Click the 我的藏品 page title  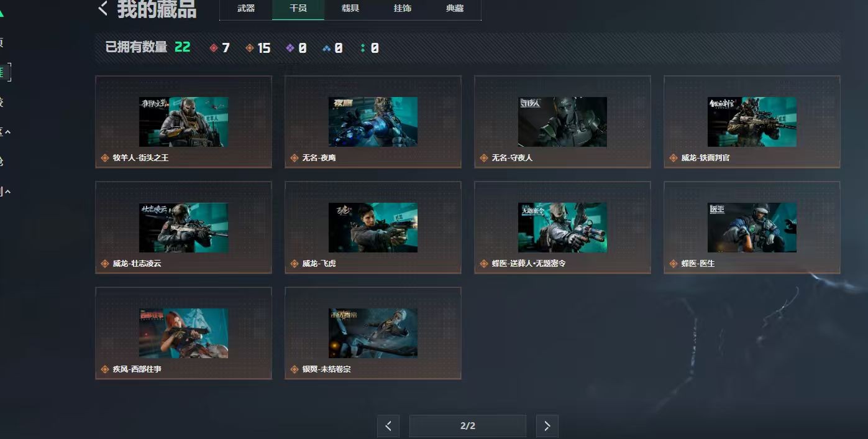[157, 9]
